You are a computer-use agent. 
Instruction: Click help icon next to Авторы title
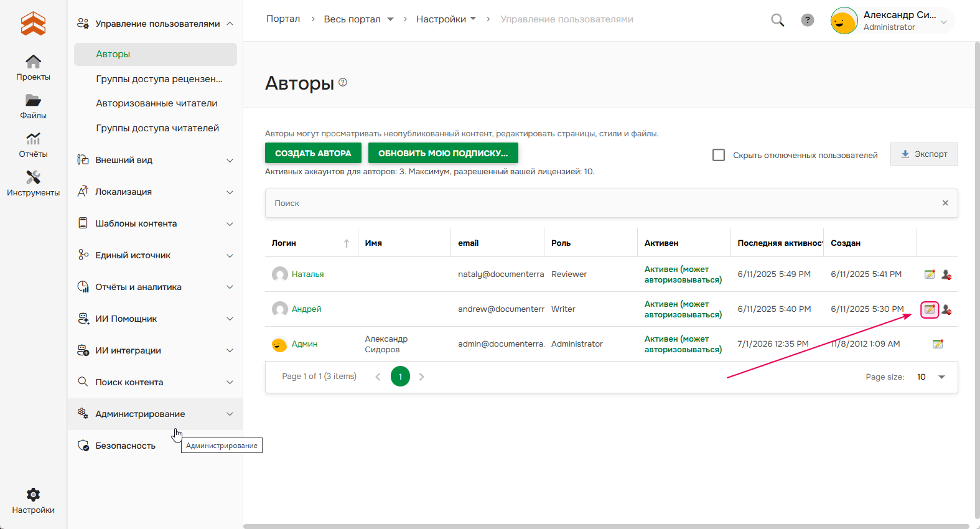pos(343,82)
